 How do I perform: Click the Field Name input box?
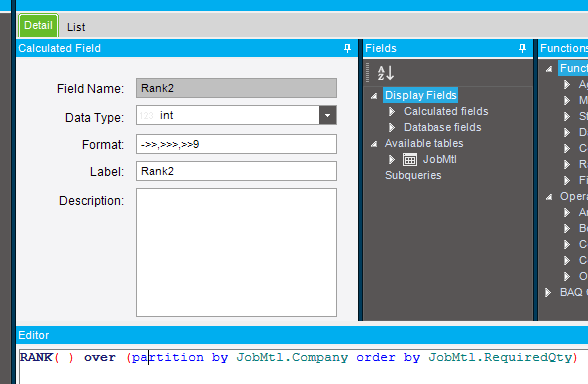tap(236, 88)
